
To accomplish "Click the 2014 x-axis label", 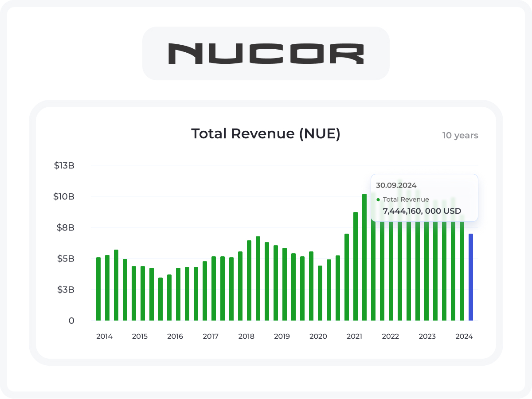I will 104,336.
